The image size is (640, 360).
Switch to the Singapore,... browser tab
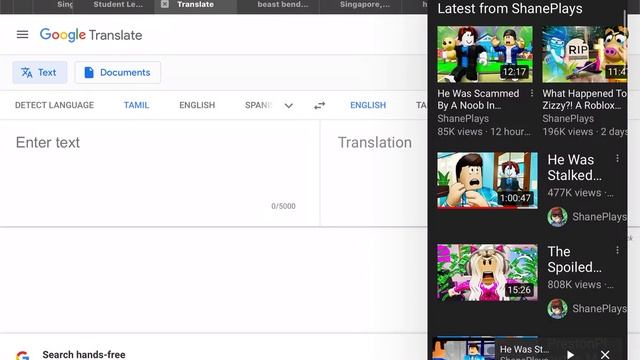point(364,4)
